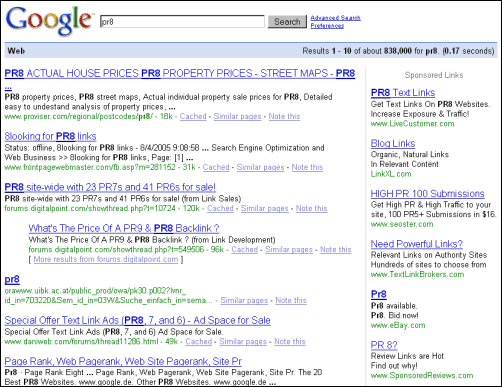Open Advanced Search link
502x387 pixels.
coord(335,18)
